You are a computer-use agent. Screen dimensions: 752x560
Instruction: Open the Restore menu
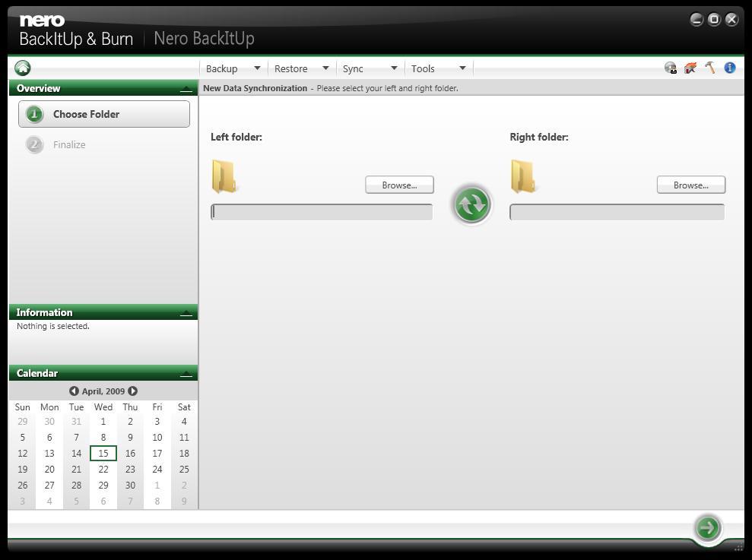coord(290,68)
